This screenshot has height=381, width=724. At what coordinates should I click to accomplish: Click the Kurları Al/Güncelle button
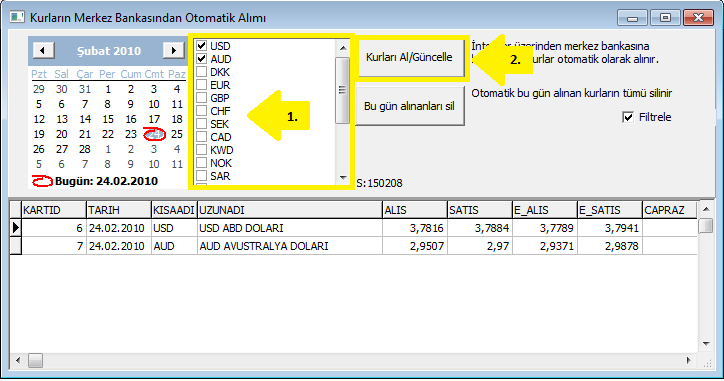click(410, 57)
